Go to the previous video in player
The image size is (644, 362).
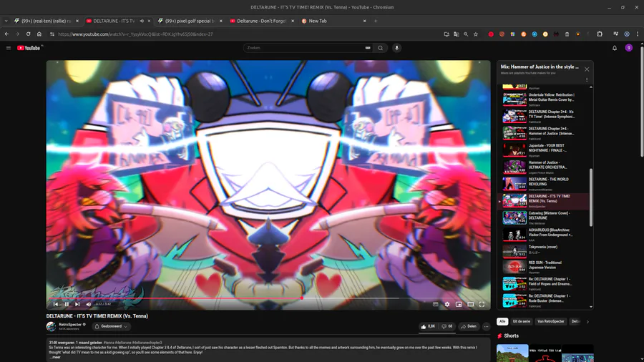(x=56, y=304)
